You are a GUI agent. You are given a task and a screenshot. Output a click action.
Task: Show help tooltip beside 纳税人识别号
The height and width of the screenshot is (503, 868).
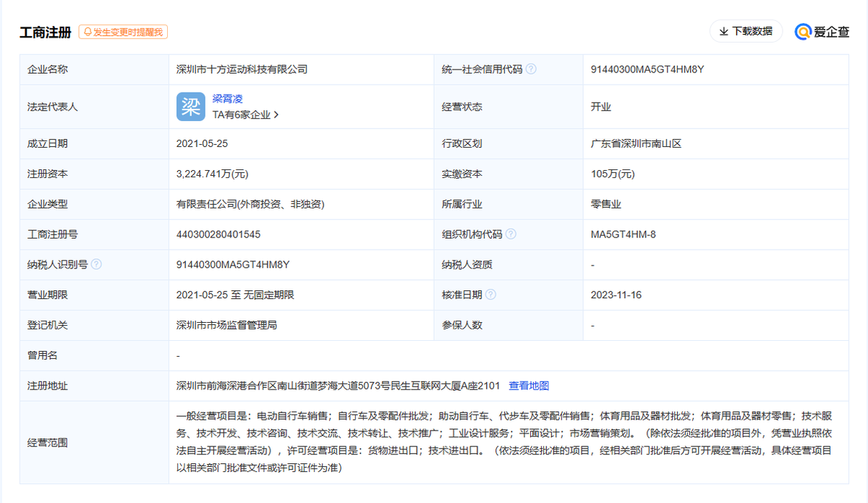pos(97,265)
